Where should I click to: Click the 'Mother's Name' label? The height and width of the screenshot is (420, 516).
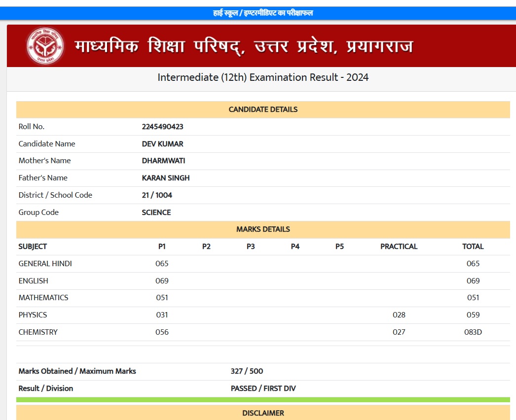(44, 161)
